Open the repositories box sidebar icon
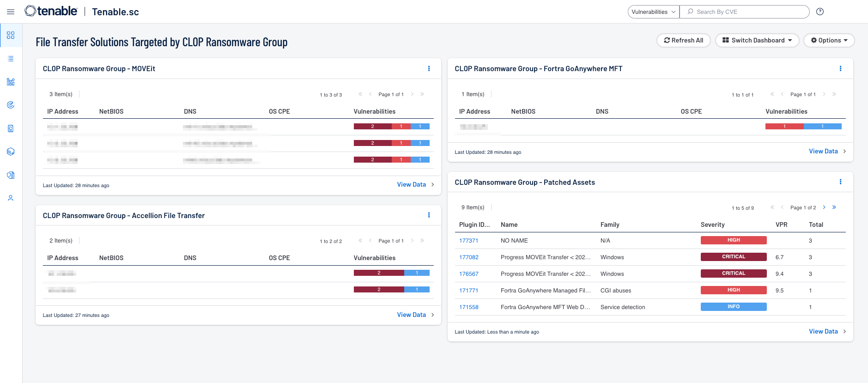868x383 pixels. tap(11, 152)
